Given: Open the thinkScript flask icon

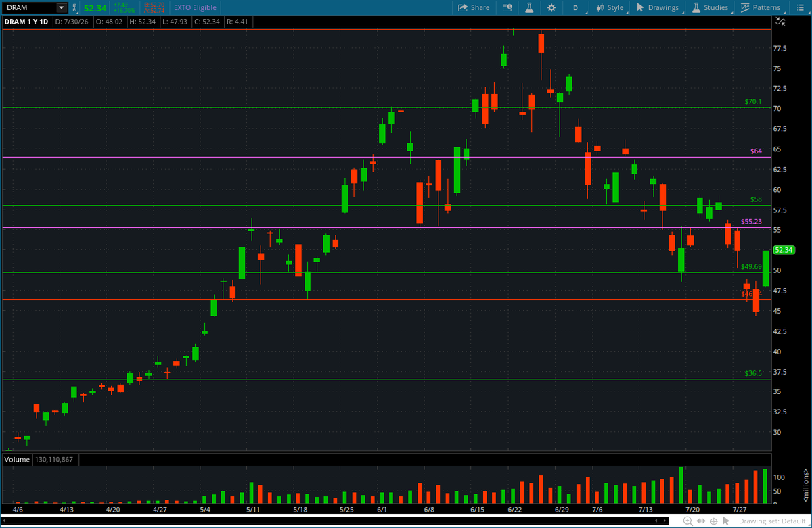Looking at the screenshot, I should point(530,7).
